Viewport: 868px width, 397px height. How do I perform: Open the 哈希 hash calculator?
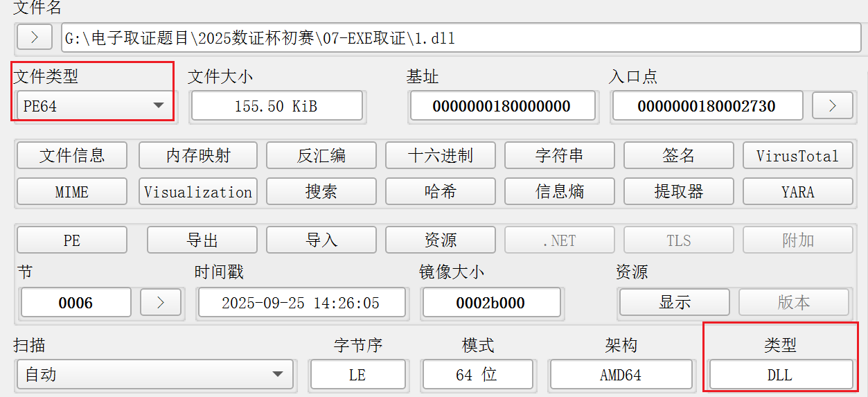tap(441, 192)
